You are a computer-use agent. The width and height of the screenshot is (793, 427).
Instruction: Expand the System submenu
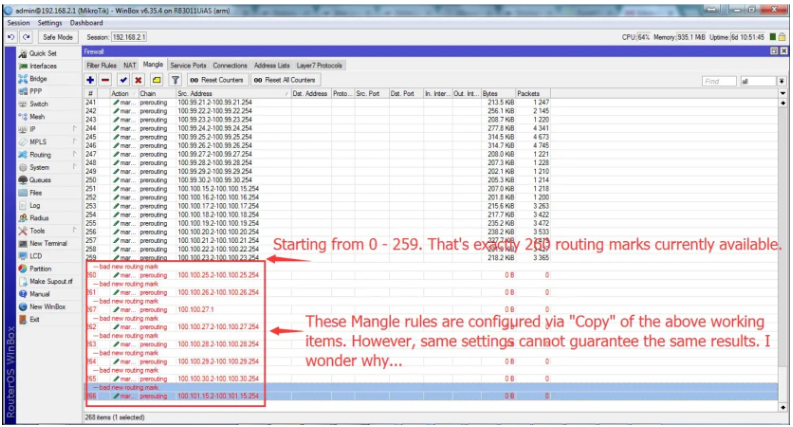(x=74, y=166)
